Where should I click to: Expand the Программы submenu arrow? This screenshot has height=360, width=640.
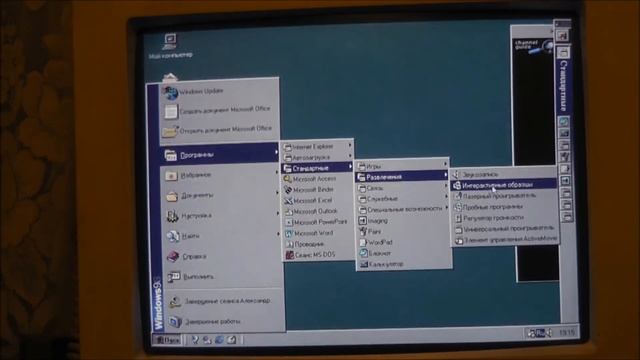[x=276, y=152]
